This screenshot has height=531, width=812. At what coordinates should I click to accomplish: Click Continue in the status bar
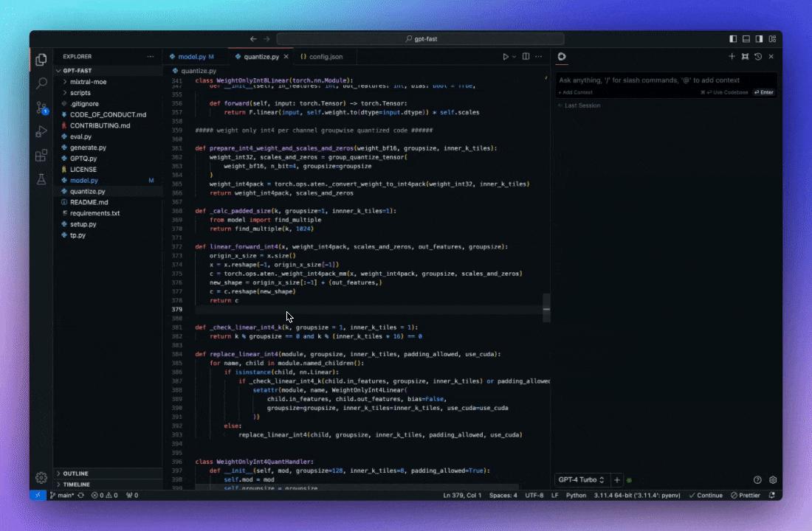pos(706,495)
